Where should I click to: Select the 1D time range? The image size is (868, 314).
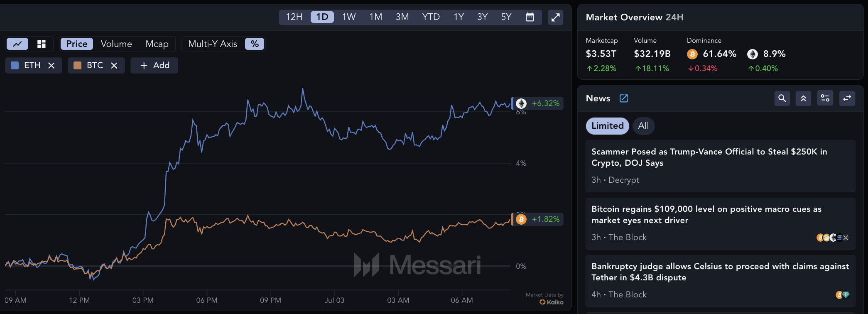[x=322, y=17]
